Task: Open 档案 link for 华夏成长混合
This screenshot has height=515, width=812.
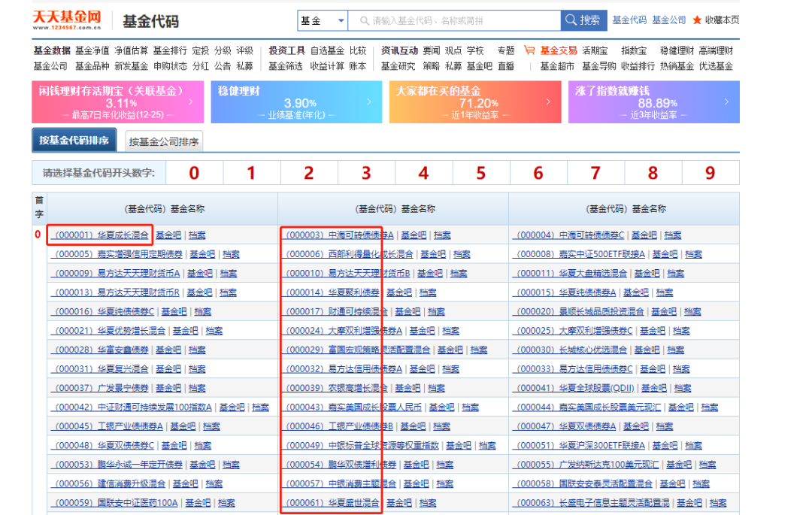Action: [x=197, y=235]
